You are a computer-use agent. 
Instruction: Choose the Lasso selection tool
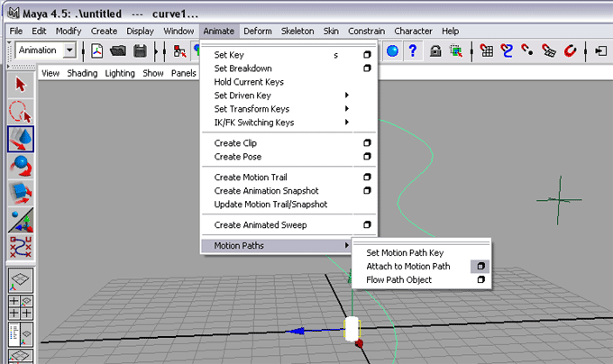(x=21, y=112)
